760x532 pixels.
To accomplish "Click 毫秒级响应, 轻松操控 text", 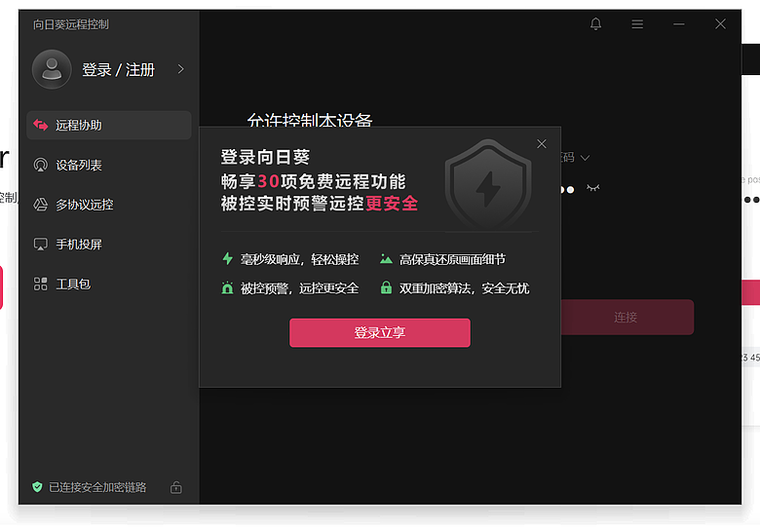I will coord(300,260).
